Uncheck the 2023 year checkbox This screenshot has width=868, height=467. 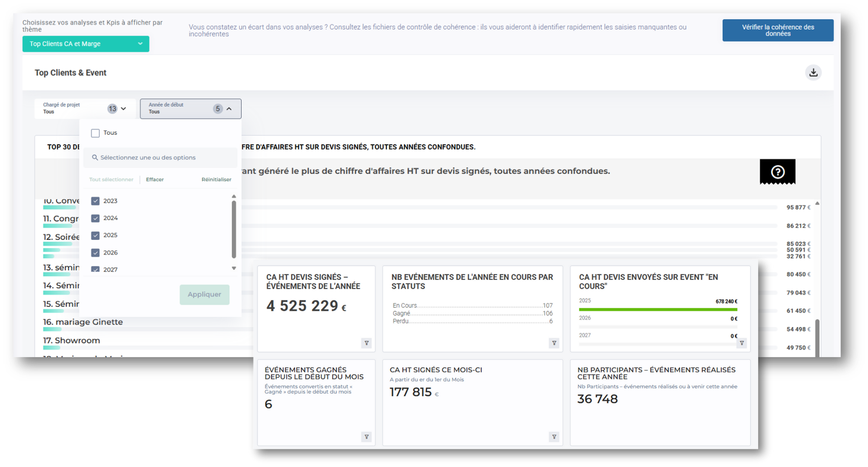(x=95, y=201)
